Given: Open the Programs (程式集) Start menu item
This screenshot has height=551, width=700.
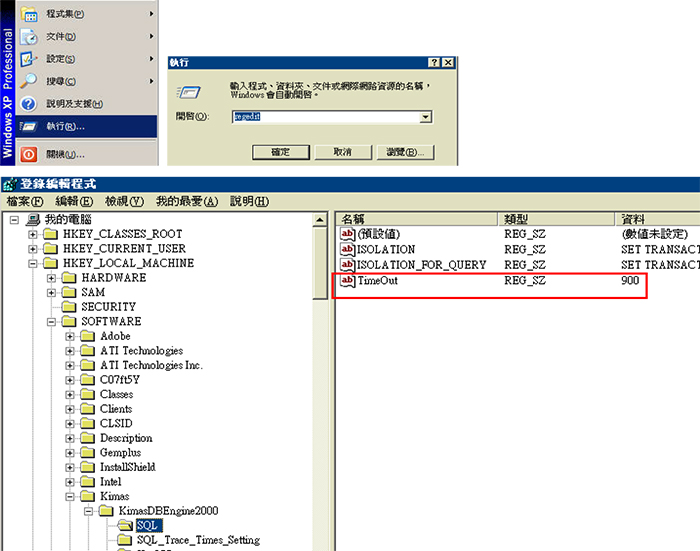Looking at the screenshot, I should 86,14.
